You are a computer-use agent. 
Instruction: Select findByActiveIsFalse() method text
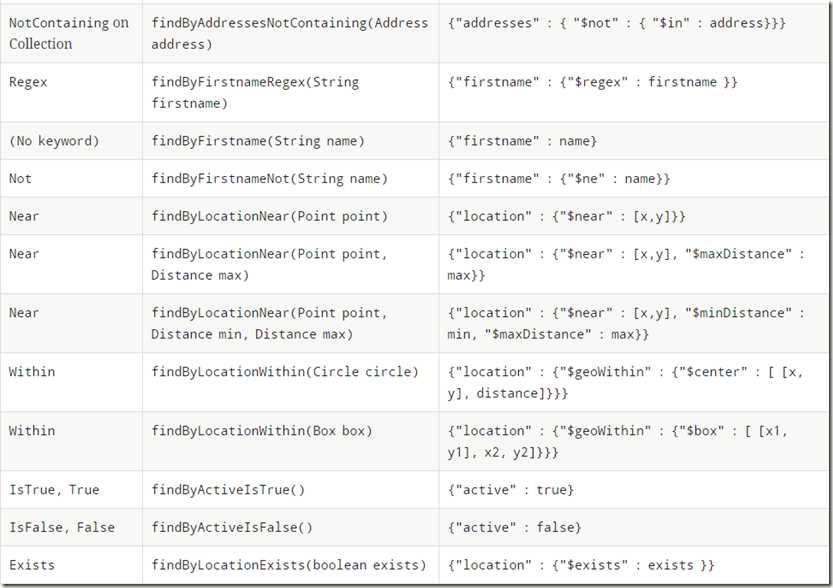(232, 527)
